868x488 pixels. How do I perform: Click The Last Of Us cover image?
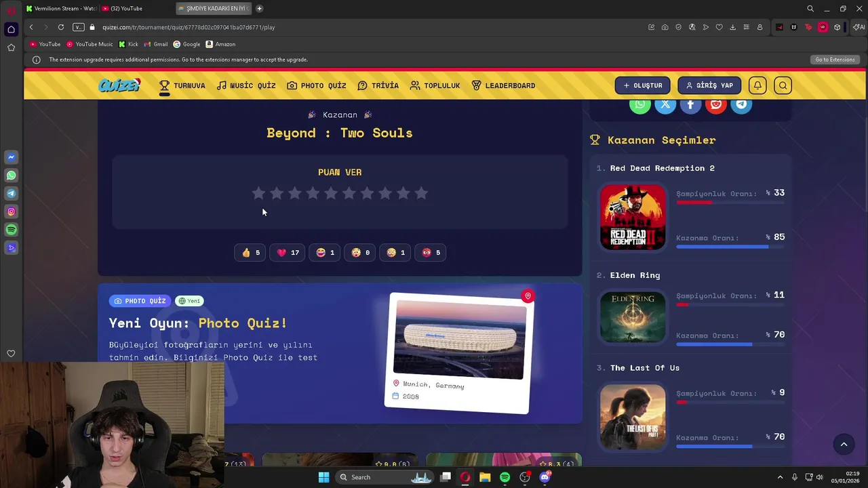[x=633, y=417]
